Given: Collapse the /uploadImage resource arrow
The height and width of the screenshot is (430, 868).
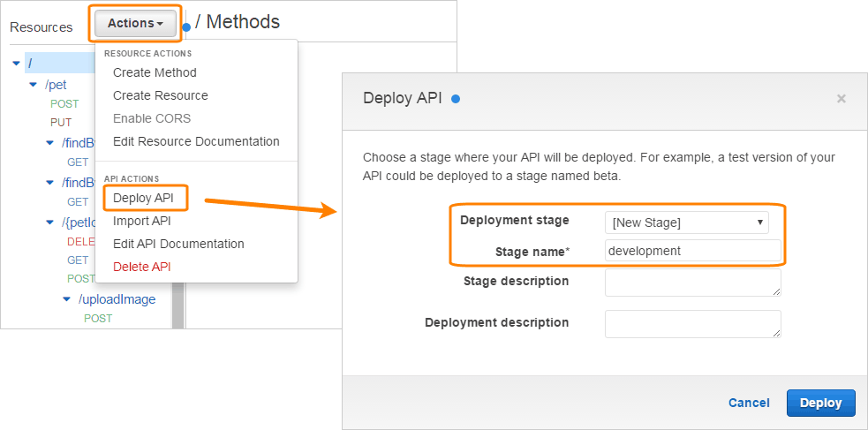Looking at the screenshot, I should click(x=67, y=299).
